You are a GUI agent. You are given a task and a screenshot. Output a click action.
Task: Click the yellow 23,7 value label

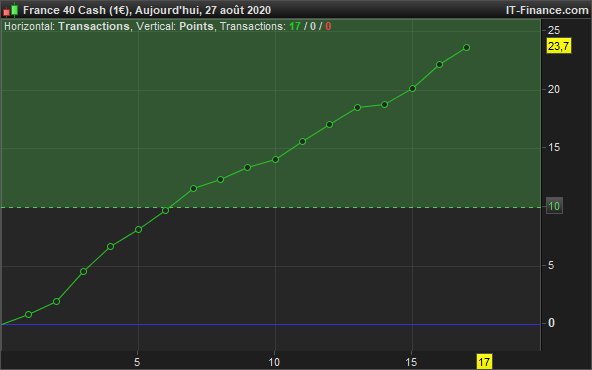pyautogui.click(x=559, y=46)
